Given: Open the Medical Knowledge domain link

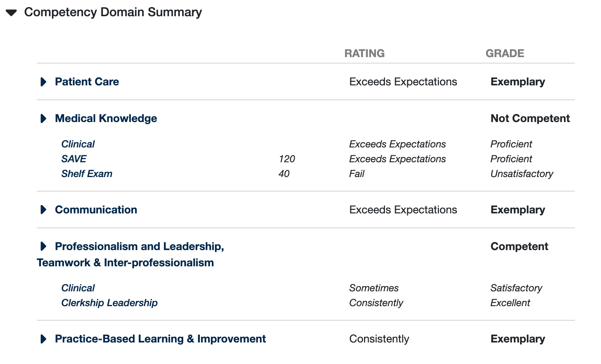Looking at the screenshot, I should click(106, 119).
